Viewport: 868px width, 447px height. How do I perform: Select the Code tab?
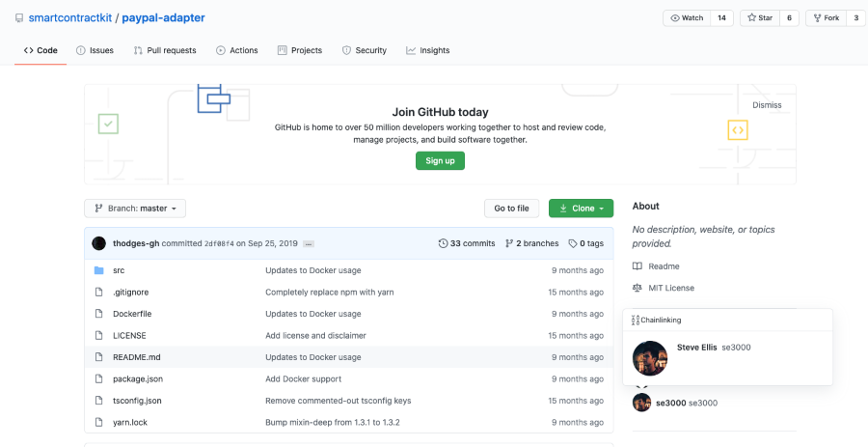41,50
